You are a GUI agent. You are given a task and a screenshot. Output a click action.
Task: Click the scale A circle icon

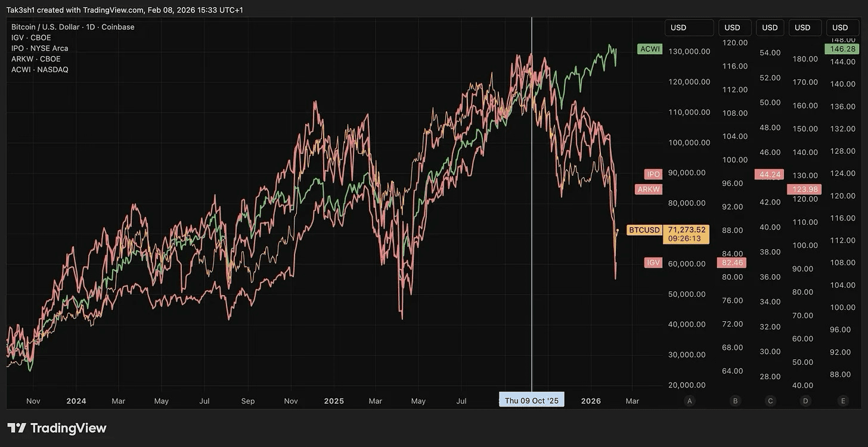(690, 401)
